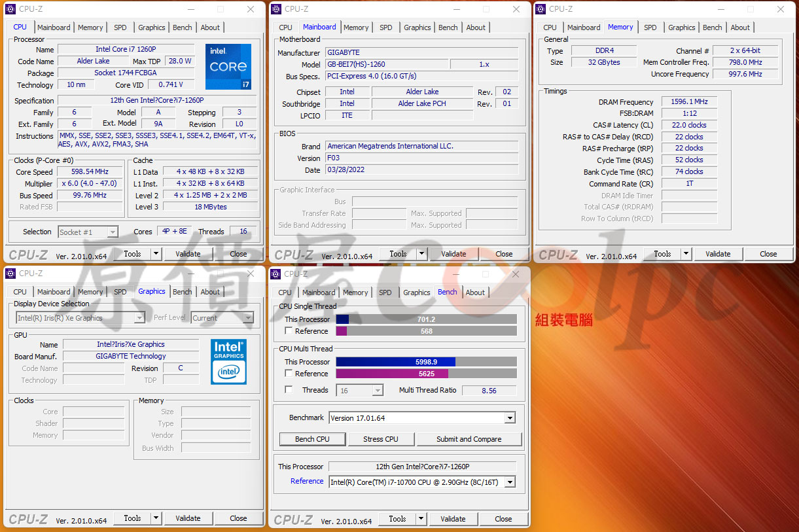Open the Tools dropdown arrow in the benchmark window
Screen dimensions: 799x532
coord(422,518)
